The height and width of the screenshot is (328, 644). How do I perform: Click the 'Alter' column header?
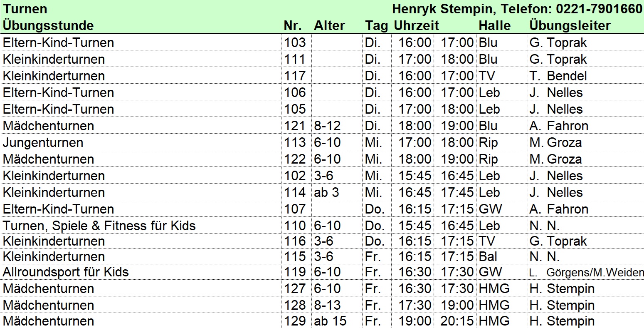point(329,25)
